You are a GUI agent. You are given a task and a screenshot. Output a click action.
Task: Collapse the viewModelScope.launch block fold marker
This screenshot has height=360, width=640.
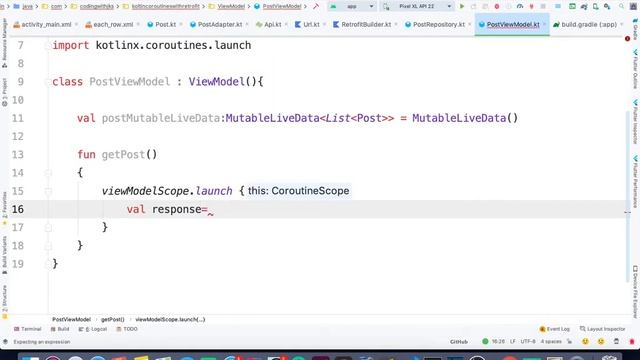48,191
